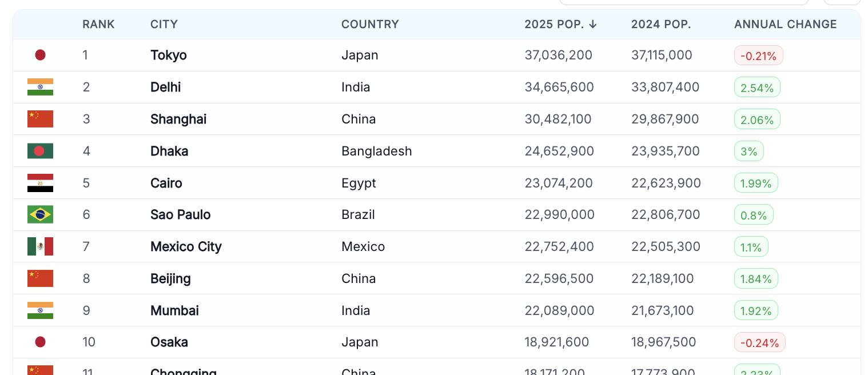Screen dimensions: 868x375
Task: Click the Bangladesh flag icon beside Dhaka
Action: [40, 151]
